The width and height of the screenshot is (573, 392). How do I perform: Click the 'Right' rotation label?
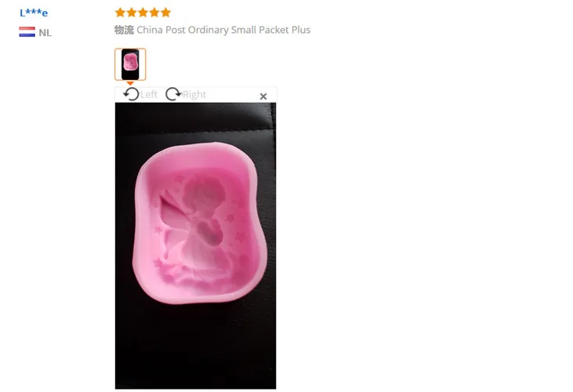click(x=194, y=95)
